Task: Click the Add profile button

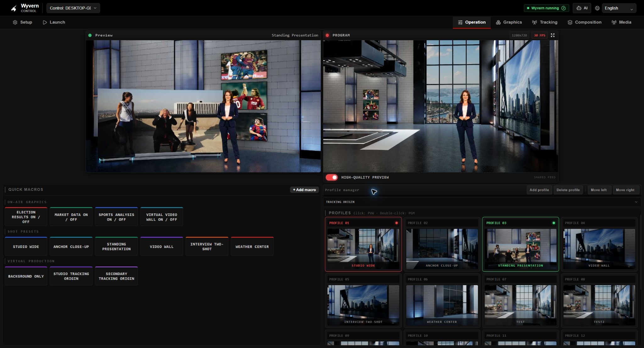Action: pos(539,190)
